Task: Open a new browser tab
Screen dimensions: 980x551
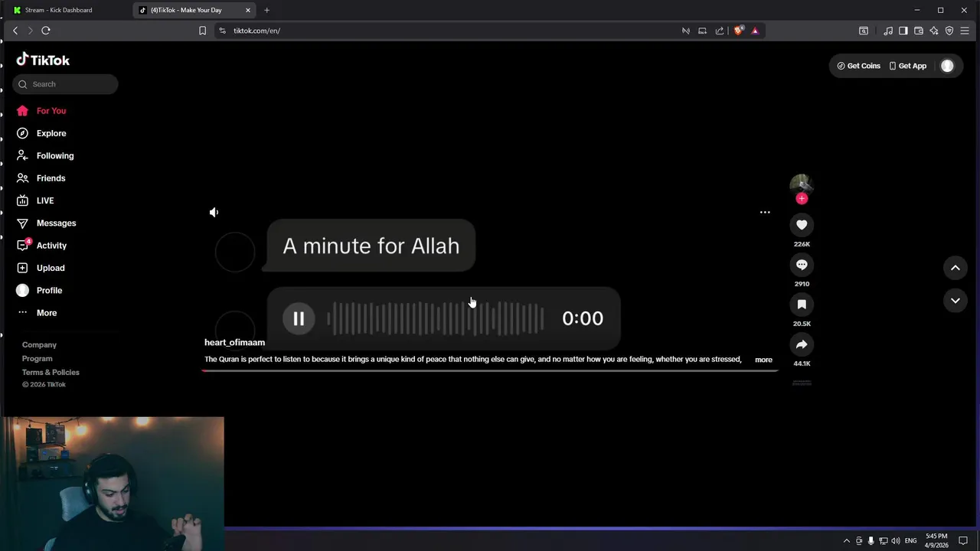Action: pos(266,10)
